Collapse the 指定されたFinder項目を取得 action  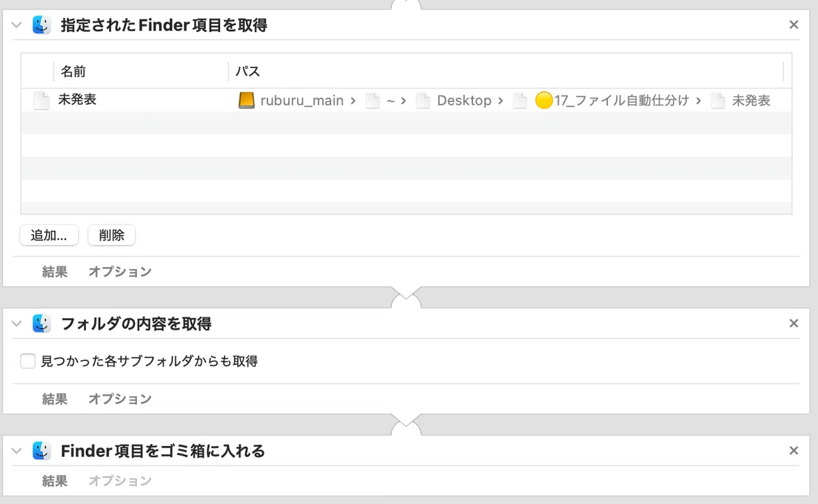(x=17, y=26)
